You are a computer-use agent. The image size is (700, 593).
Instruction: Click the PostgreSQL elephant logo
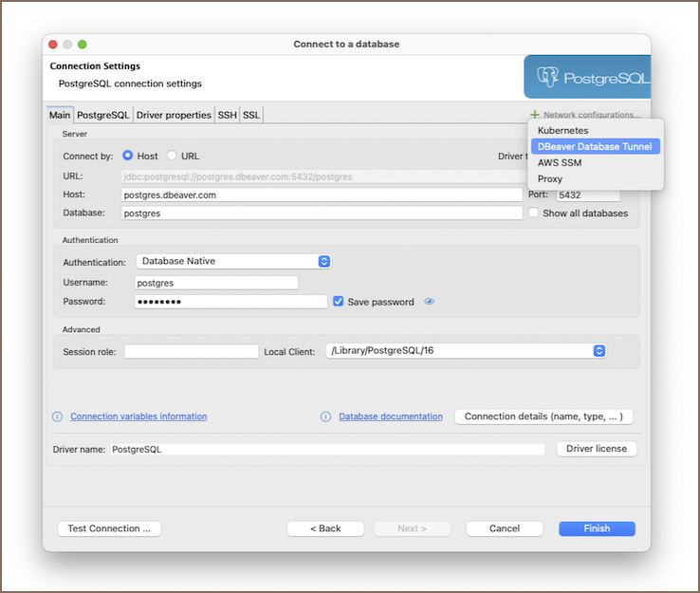(x=547, y=78)
